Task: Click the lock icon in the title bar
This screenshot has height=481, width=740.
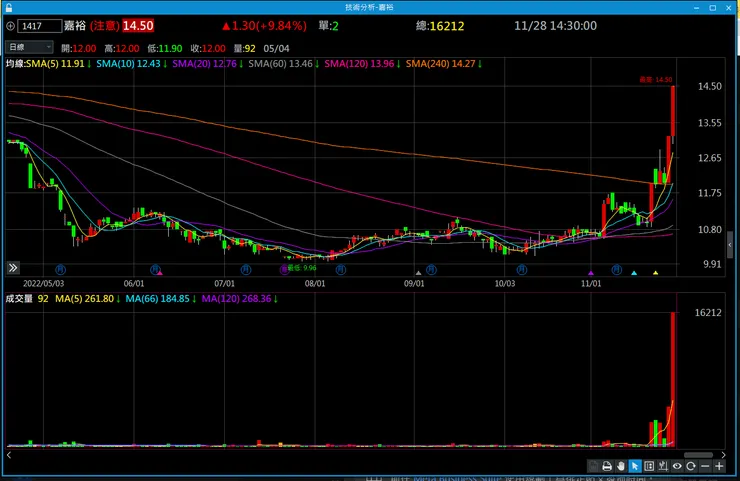Action: pyautogui.click(x=8, y=7)
